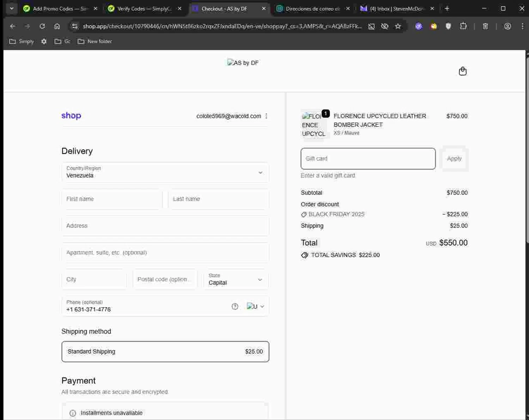Image resolution: width=529 pixels, height=420 pixels.
Task: Click the AS by DF store logo
Action: (243, 63)
